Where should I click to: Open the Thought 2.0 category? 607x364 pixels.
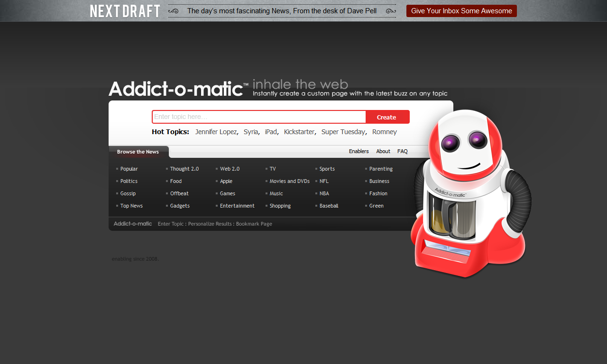pos(184,169)
